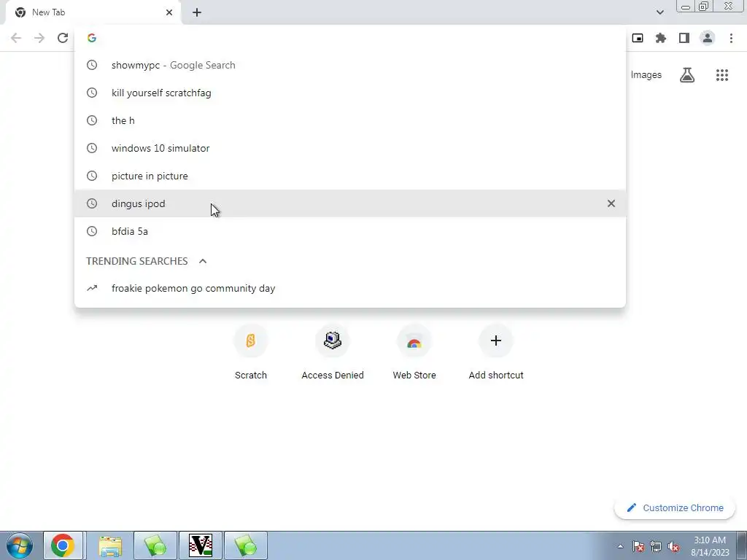
Task: Open Search Labs flask icon
Action: pos(687,75)
